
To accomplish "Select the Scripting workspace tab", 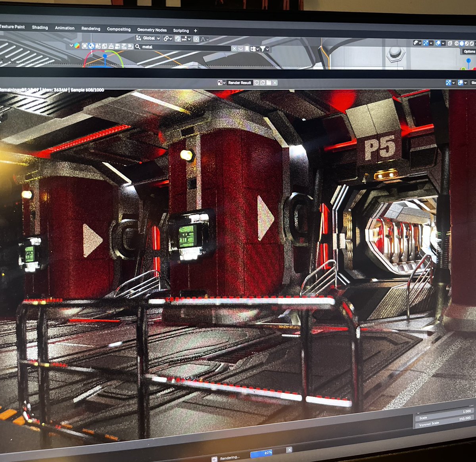I will [x=181, y=31].
